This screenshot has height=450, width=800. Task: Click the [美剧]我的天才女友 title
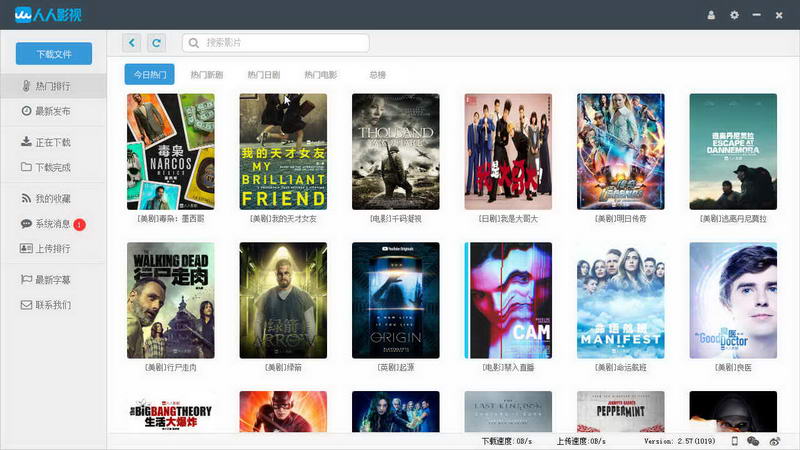coord(283,219)
